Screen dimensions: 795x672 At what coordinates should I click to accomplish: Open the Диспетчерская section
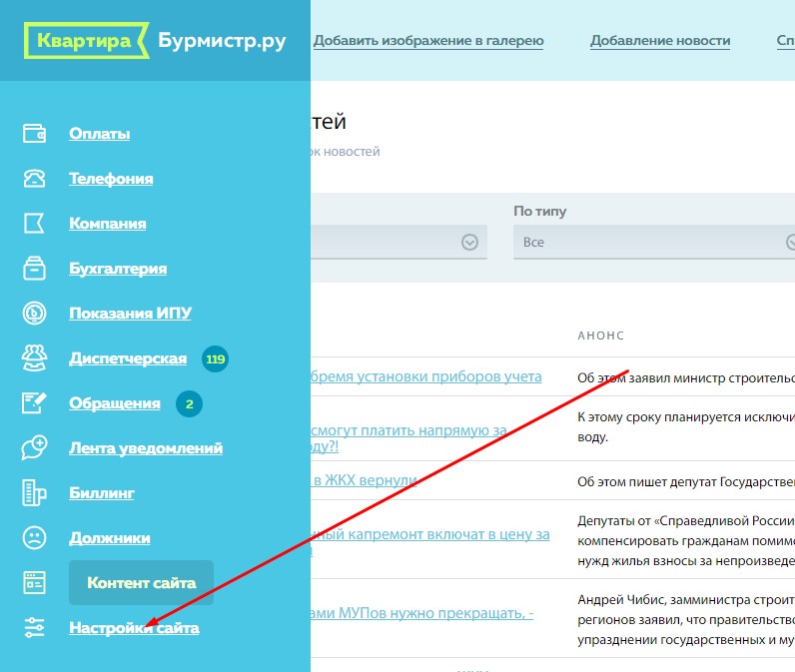coord(128,358)
